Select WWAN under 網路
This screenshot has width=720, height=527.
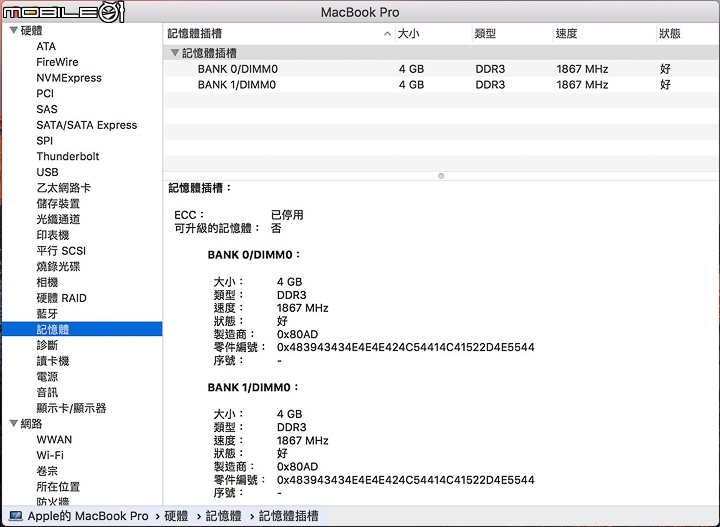pyautogui.click(x=54, y=439)
